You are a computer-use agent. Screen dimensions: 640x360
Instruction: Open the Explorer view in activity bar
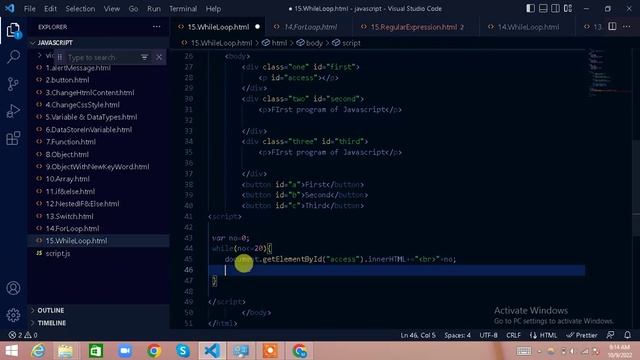pos(13,31)
